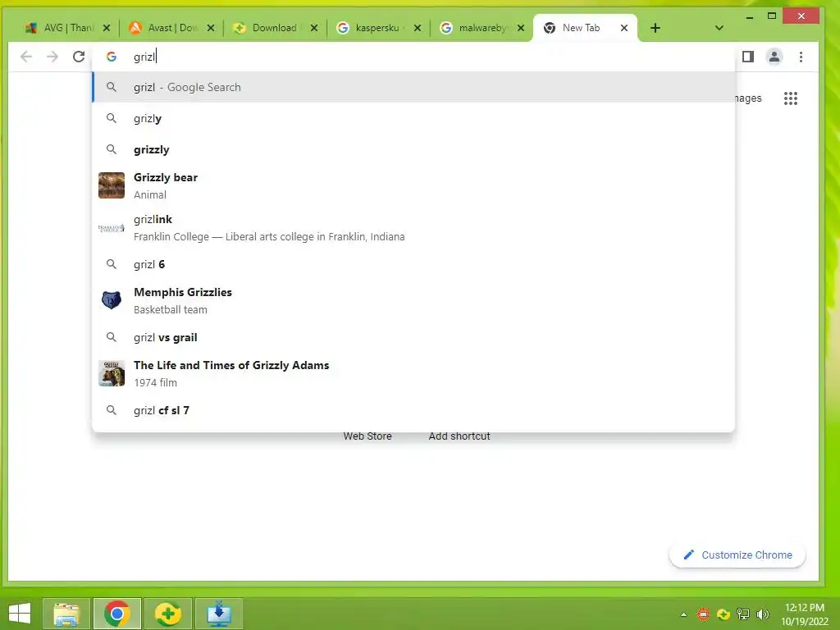The width and height of the screenshot is (840, 630).
Task: Close the Avast tab
Action: [211, 28]
